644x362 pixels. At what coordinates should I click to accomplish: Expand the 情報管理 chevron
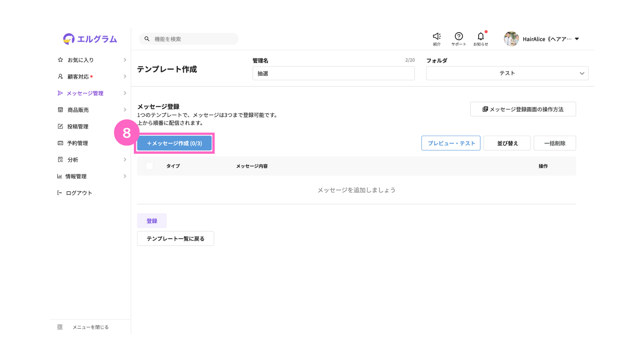125,176
